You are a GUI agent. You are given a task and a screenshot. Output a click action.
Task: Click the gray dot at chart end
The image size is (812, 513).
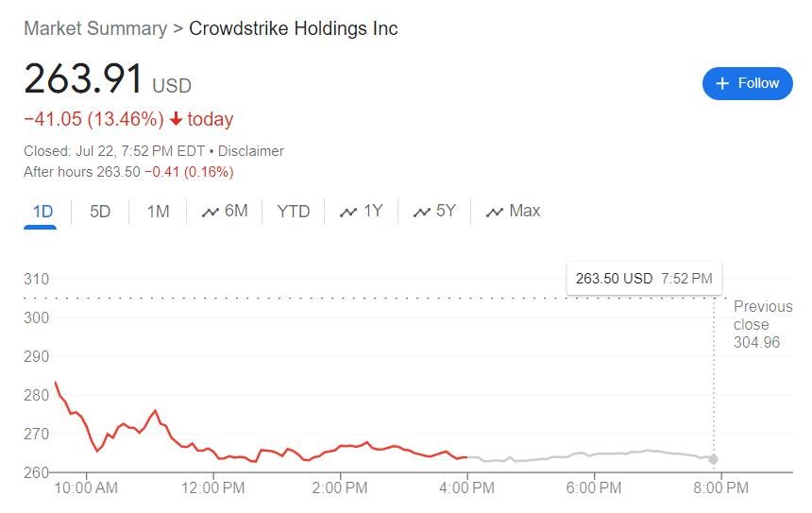tap(714, 459)
